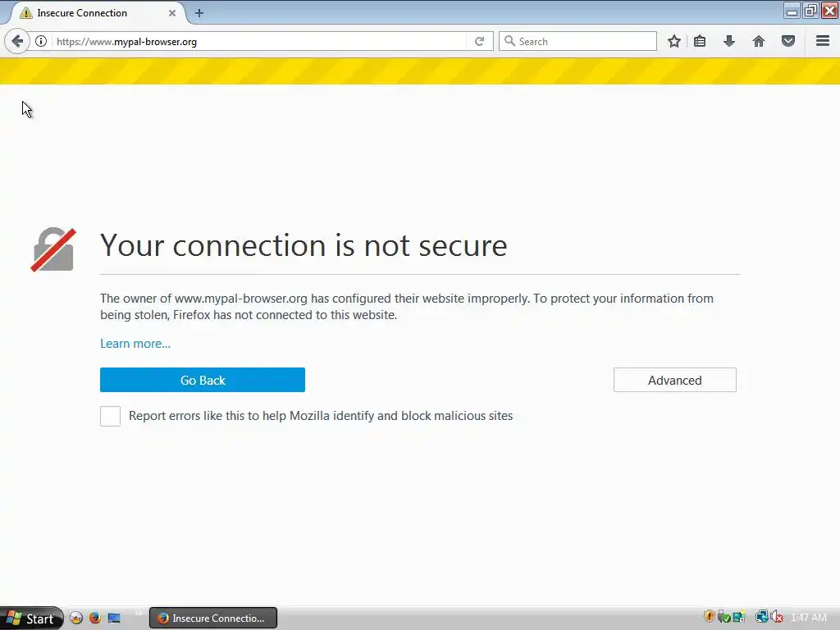Click first quick launch browser icon
The height and width of the screenshot is (630, 840).
pos(76,618)
